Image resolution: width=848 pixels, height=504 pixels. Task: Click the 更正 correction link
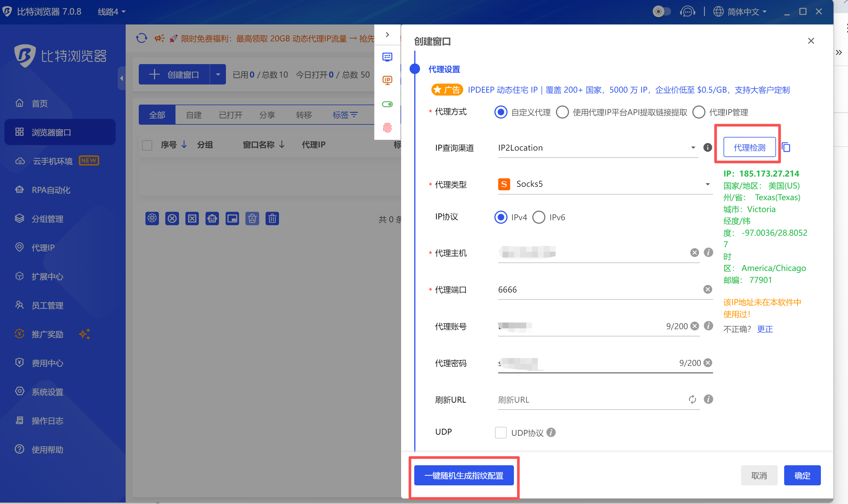(765, 329)
